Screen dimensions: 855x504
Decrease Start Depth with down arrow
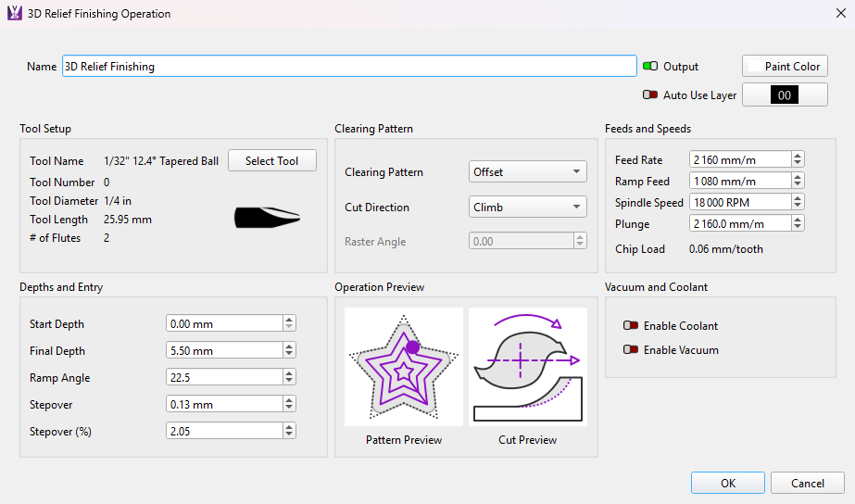click(x=289, y=327)
